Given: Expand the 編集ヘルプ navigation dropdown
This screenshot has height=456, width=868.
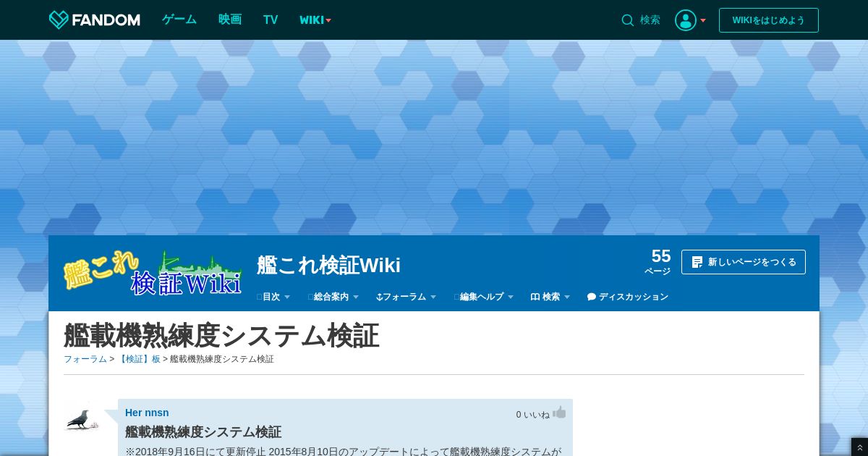Looking at the screenshot, I should click(484, 297).
